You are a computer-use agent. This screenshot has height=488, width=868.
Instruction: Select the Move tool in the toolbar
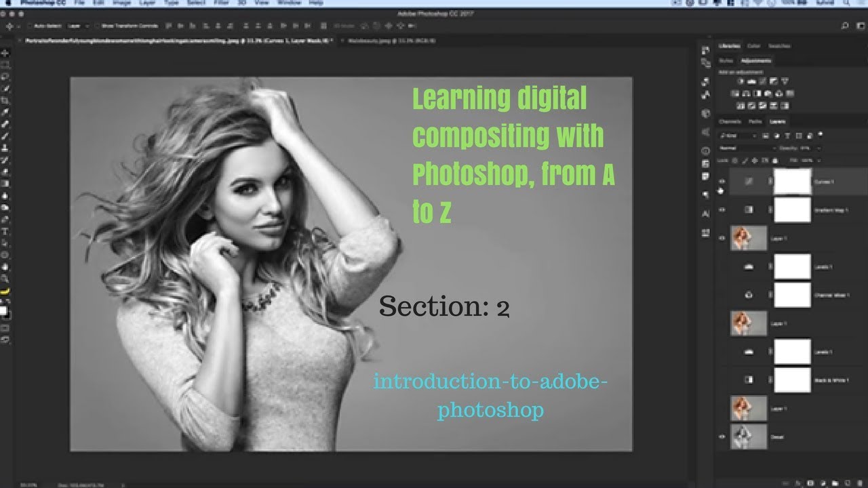click(x=5, y=53)
